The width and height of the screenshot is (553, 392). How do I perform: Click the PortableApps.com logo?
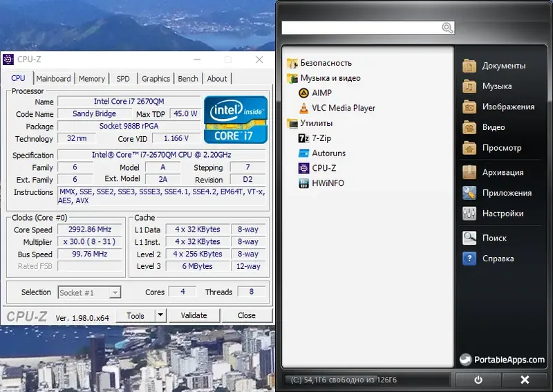click(503, 360)
